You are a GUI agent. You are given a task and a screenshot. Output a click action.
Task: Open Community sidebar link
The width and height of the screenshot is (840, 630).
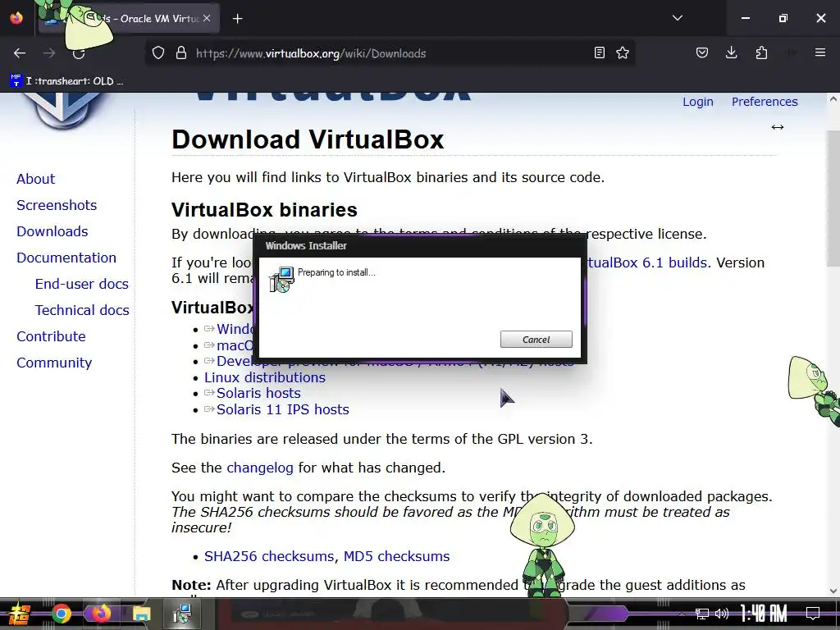[x=54, y=363]
